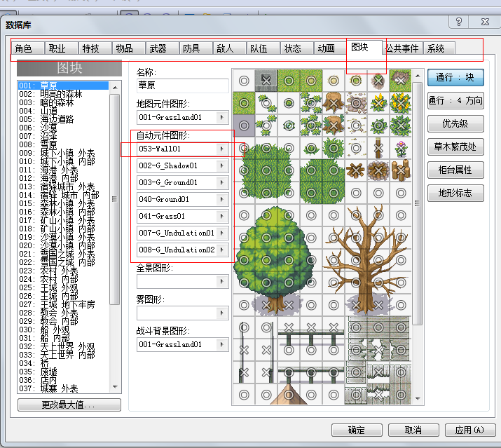Select the wooden post tile
The height and width of the screenshot is (448, 501).
click(378, 148)
